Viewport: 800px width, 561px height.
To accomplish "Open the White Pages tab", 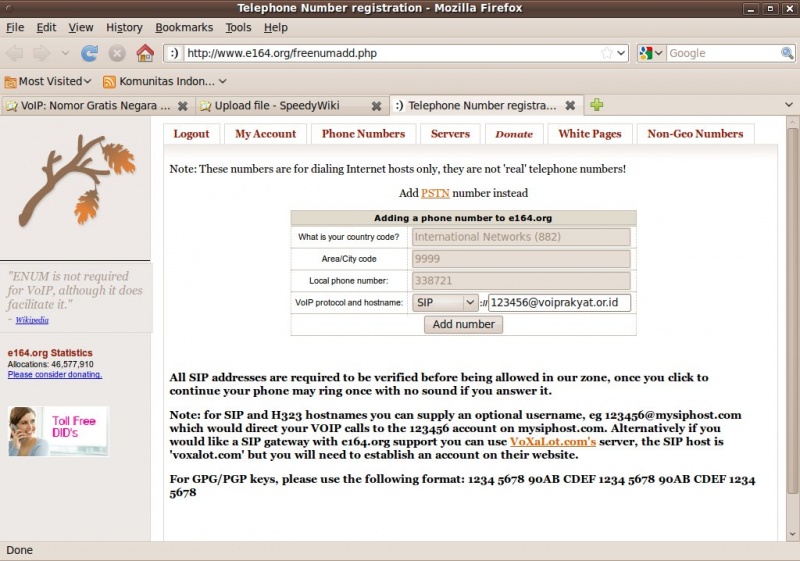I will point(589,134).
